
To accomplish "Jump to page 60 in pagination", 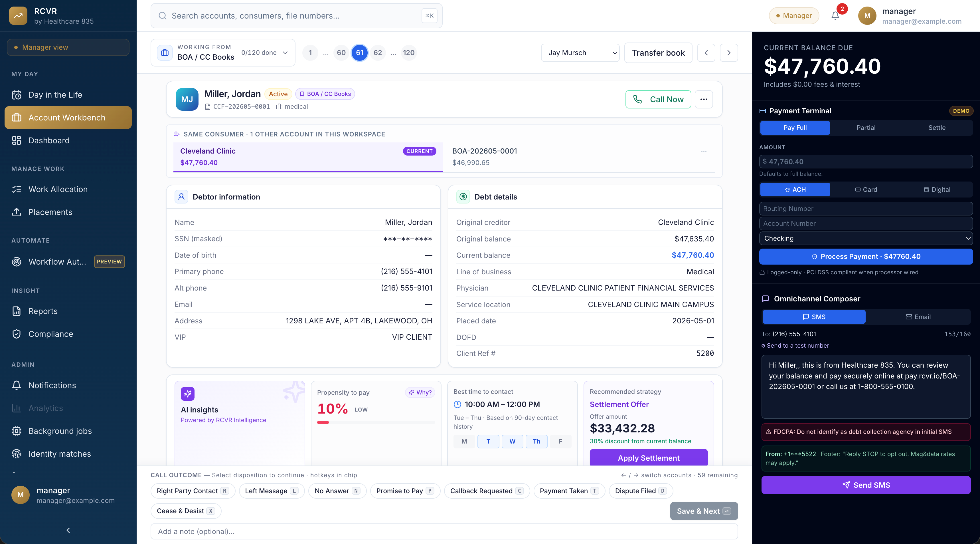I will click(341, 53).
